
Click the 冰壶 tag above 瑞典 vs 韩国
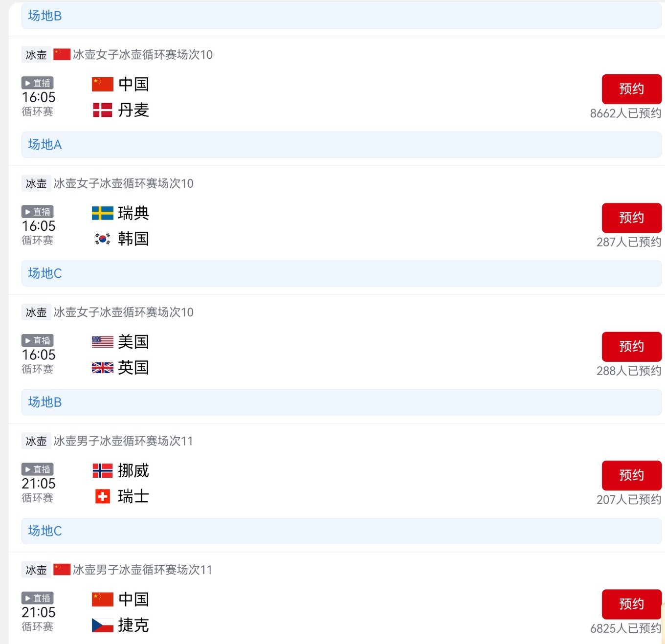pyautogui.click(x=36, y=184)
